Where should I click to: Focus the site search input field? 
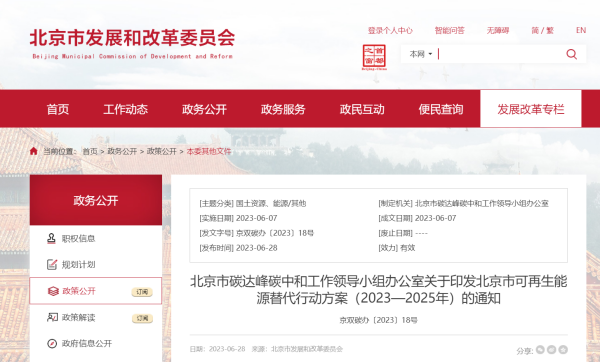click(499, 54)
